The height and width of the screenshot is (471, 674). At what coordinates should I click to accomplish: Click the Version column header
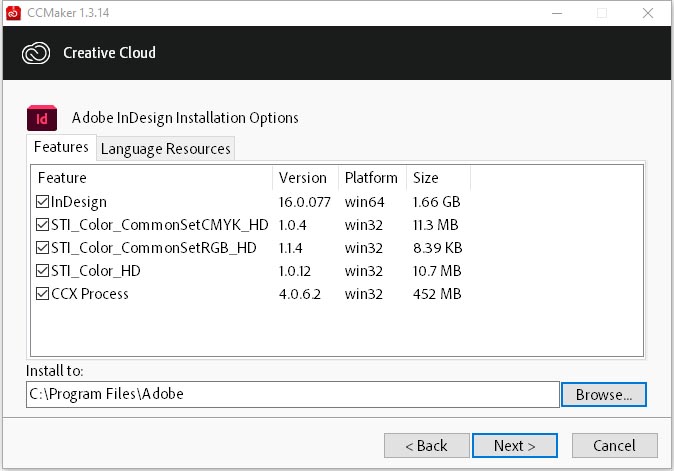point(305,178)
